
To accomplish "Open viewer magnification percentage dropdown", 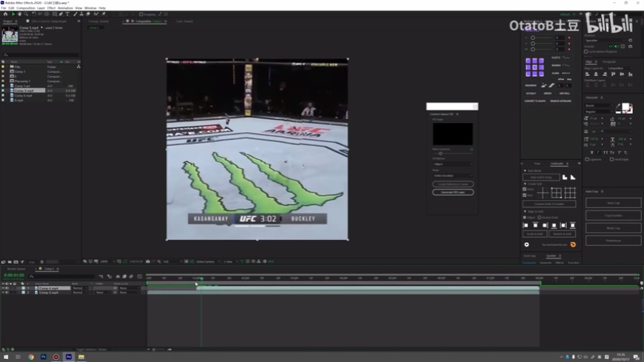I will (x=107, y=261).
